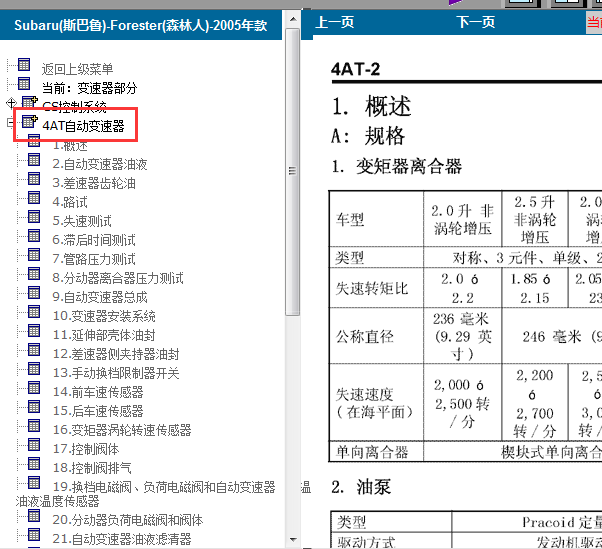
Task: Click the page icon for 11.延伸部壳体油封
Action: coord(34,331)
